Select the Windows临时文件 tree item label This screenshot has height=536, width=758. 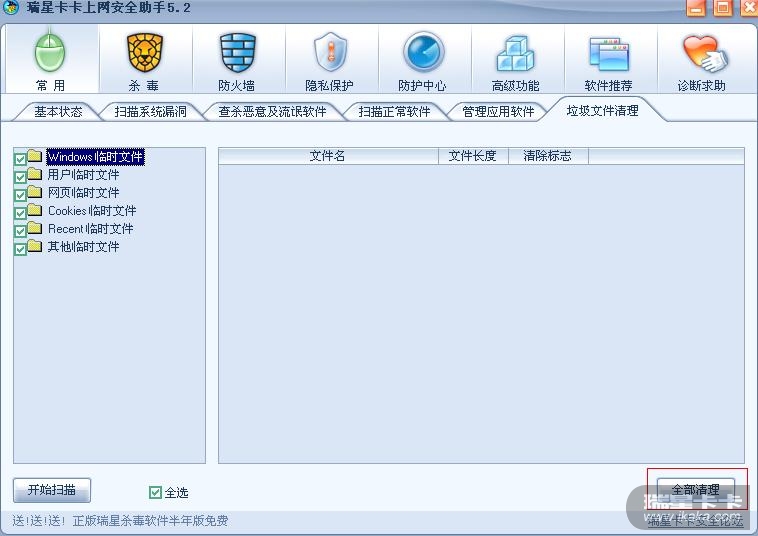coord(95,157)
